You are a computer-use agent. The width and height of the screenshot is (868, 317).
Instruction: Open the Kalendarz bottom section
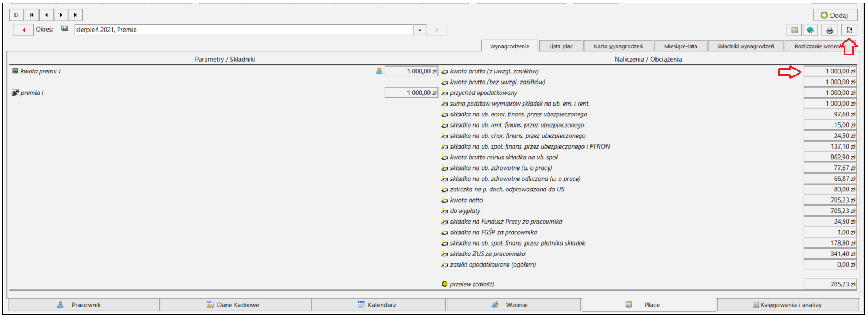point(378,305)
